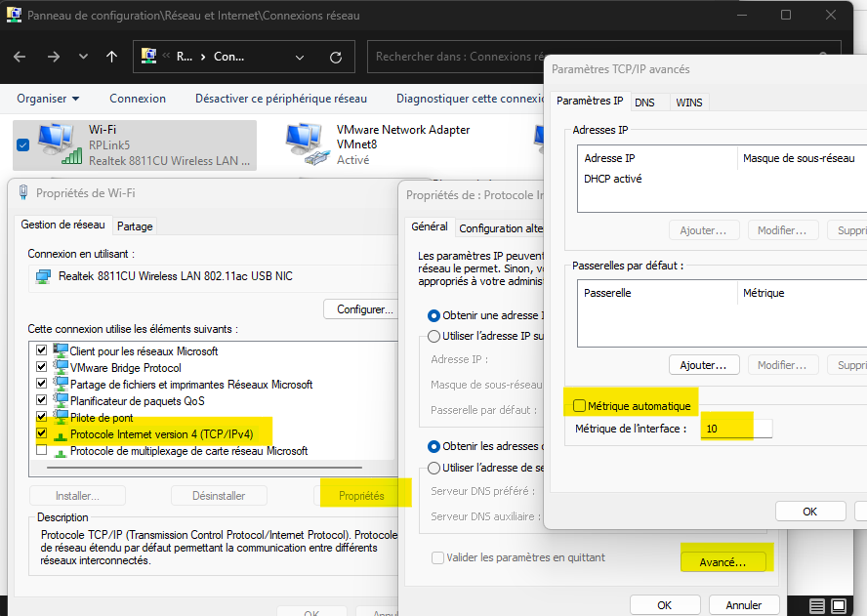Maximize the Connexions réseau window
Screen dimensions: 867x616
click(x=786, y=15)
